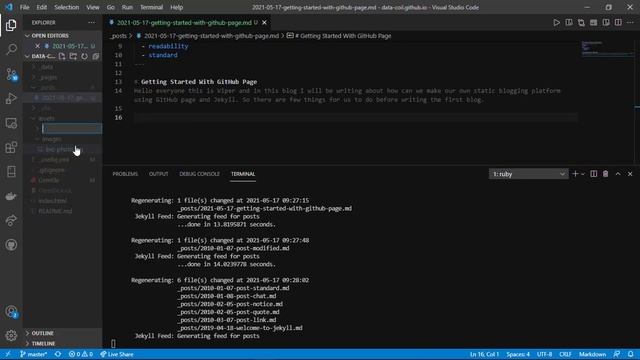Image resolution: width=640 pixels, height=360 pixels.
Task: Open launch profile chevron next to plus
Action: pos(583,174)
